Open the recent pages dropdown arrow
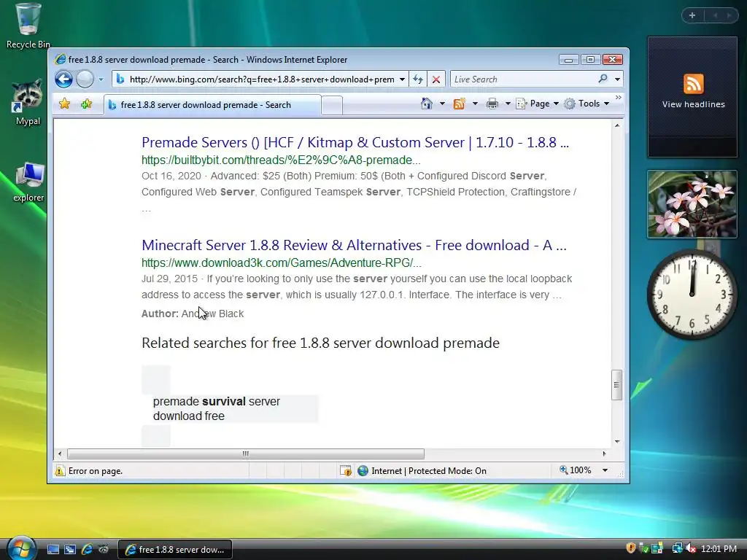747x560 pixels. tap(101, 79)
